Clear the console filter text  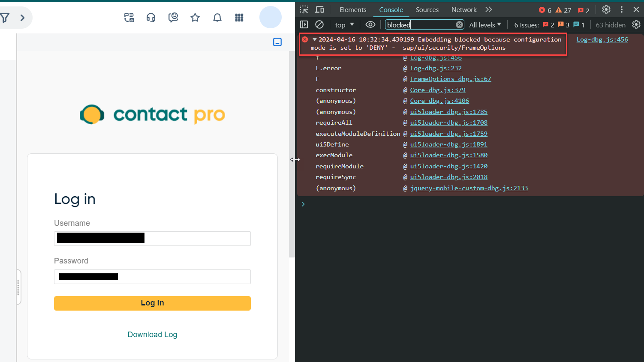pos(459,25)
